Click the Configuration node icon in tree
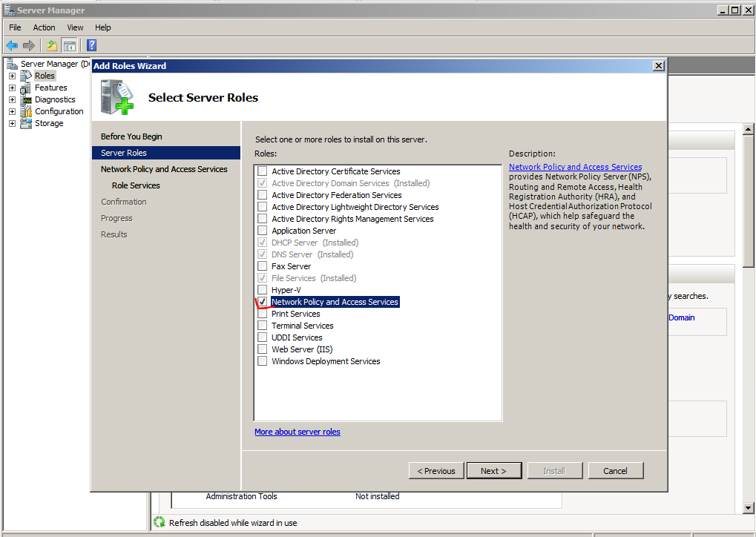 pyautogui.click(x=26, y=111)
